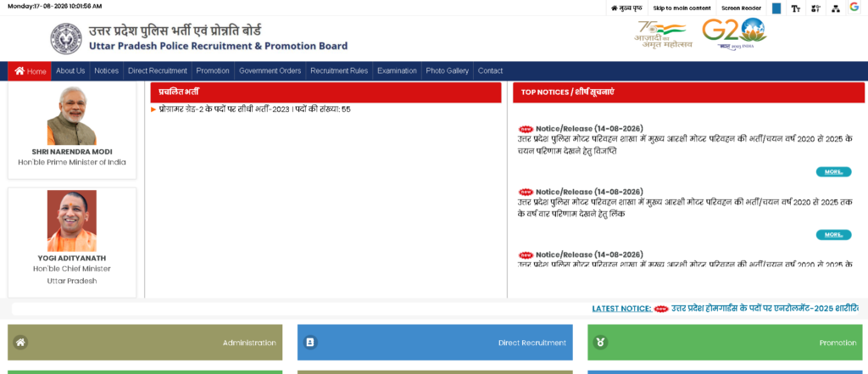Click the blue color theme swatch
This screenshot has height=374, width=868.
click(776, 8)
